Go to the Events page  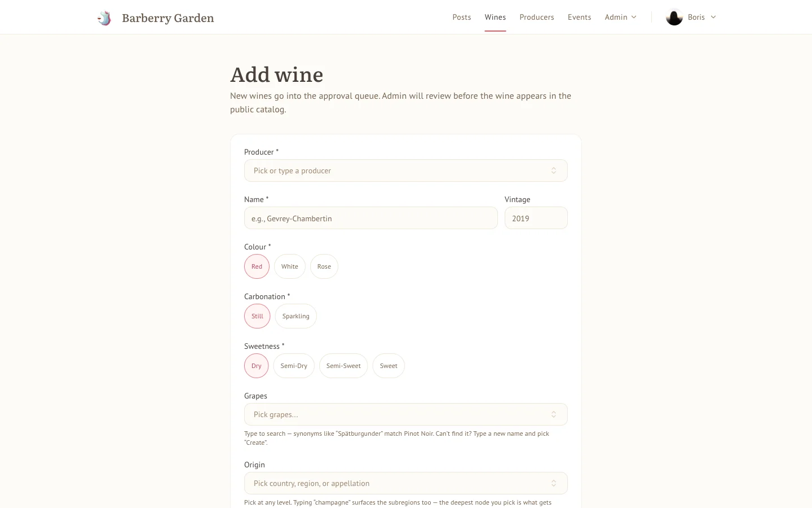pyautogui.click(x=579, y=17)
